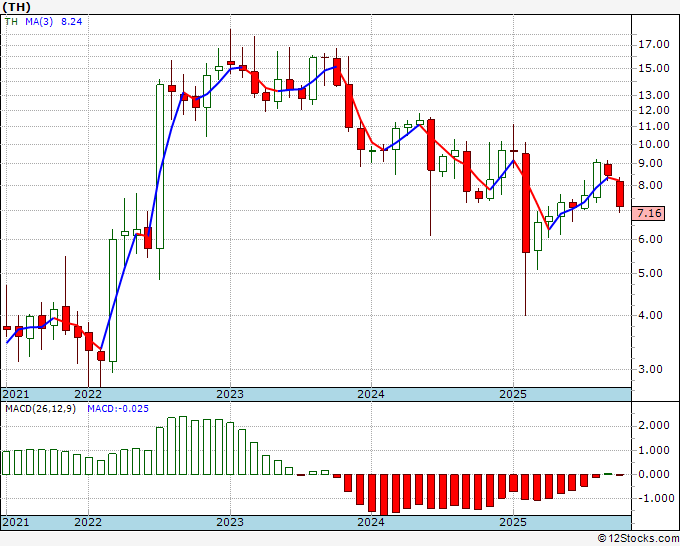Click the current price tag 7.16
The height and width of the screenshot is (546, 680).
click(648, 213)
